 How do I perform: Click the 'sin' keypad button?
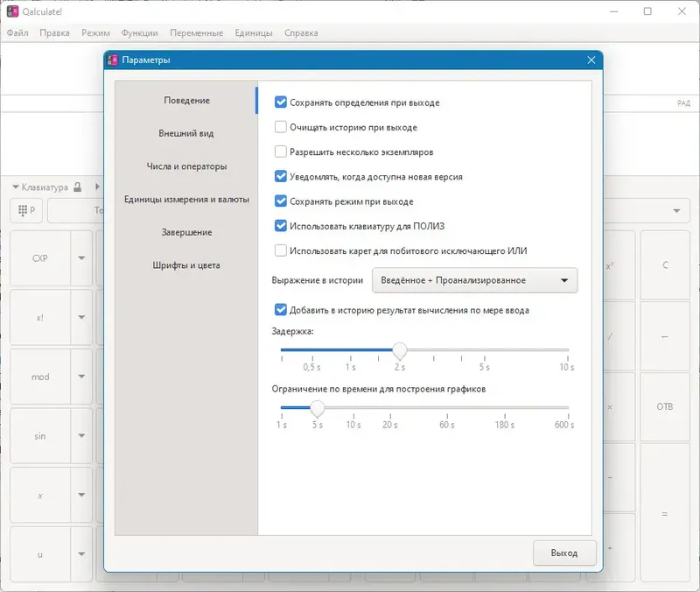pyautogui.click(x=40, y=436)
